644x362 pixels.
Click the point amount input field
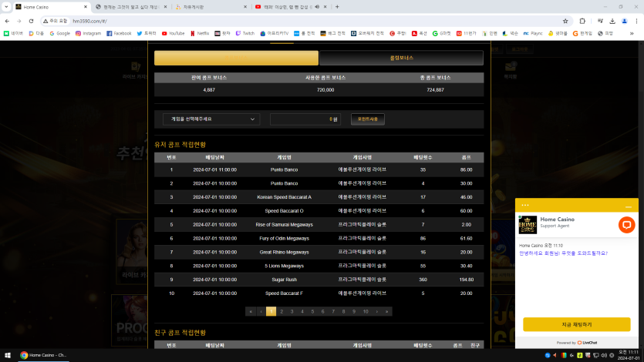305,119
